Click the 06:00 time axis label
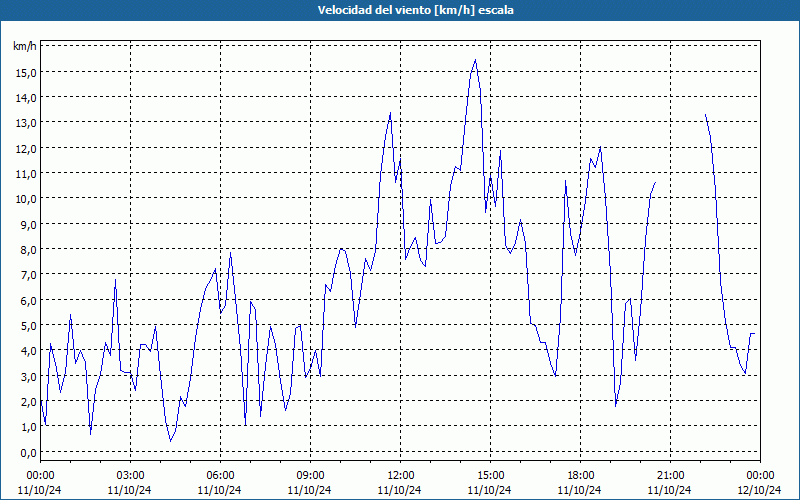This screenshot has width=800, height=500. (220, 476)
